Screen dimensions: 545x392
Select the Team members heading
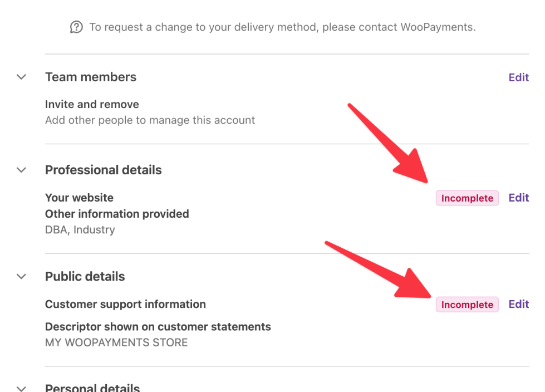click(91, 77)
